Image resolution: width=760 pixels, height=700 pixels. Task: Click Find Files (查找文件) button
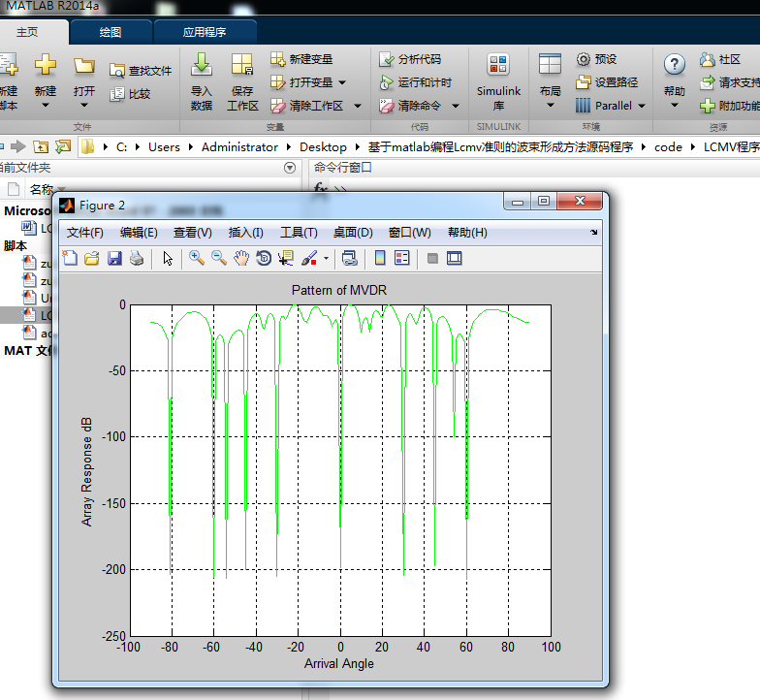(141, 71)
